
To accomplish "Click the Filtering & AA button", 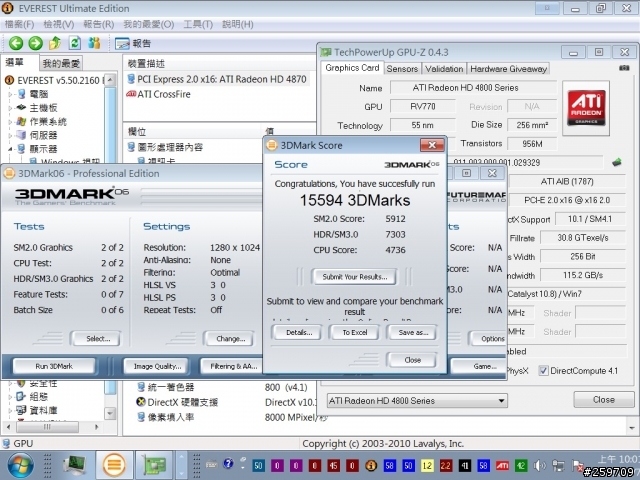I will click(x=233, y=366).
